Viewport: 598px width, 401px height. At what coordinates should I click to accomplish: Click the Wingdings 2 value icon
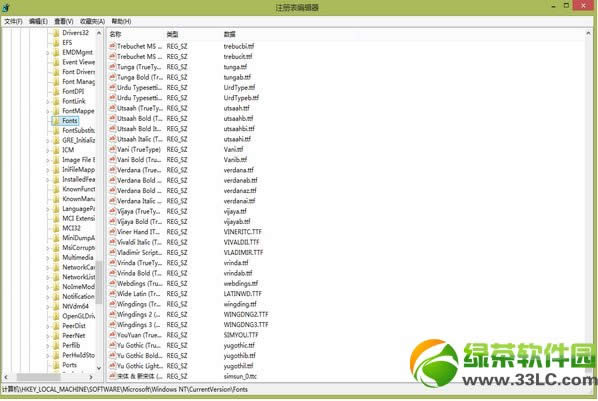pos(113,314)
